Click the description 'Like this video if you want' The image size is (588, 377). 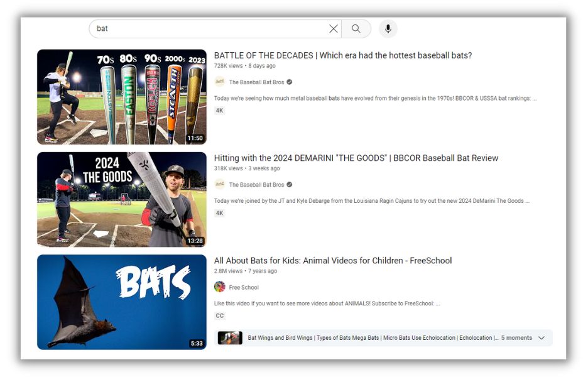tap(327, 303)
